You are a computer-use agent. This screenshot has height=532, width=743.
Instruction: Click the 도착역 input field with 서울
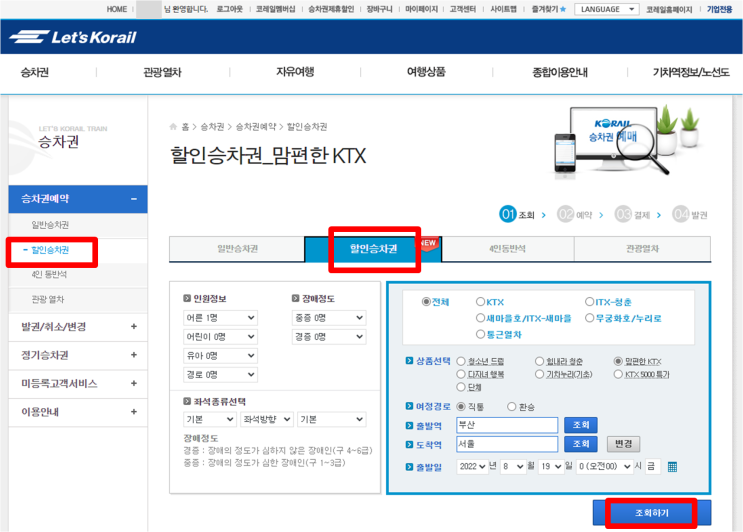[507, 444]
